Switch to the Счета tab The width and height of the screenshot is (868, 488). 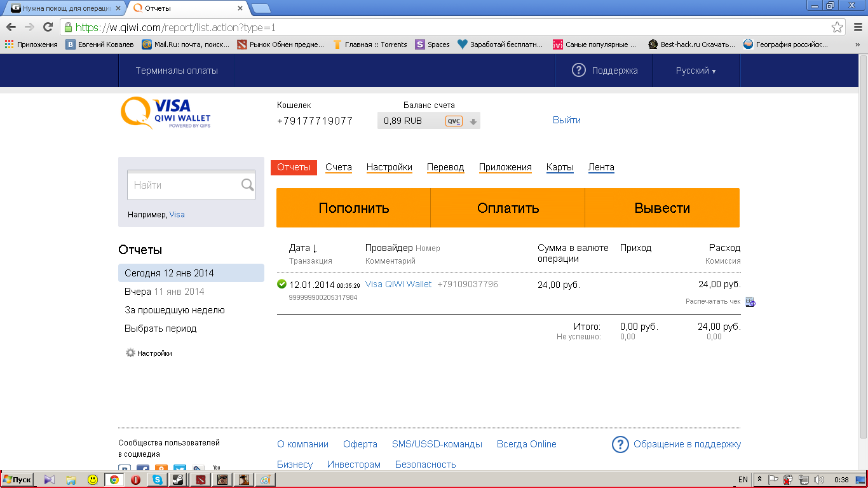[339, 167]
